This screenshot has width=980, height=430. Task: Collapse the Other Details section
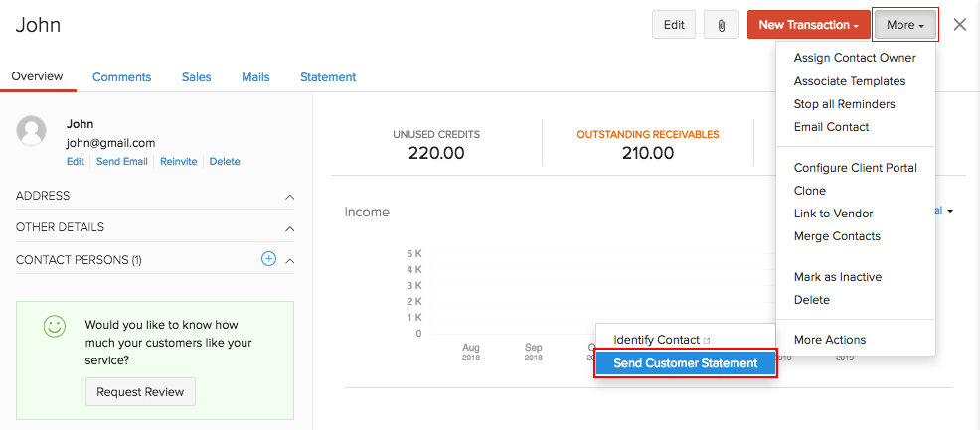pyautogui.click(x=289, y=228)
